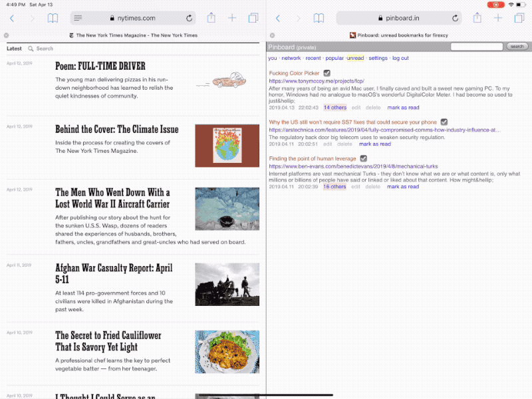Open share sheet in the pinboard.in pane

point(477,18)
